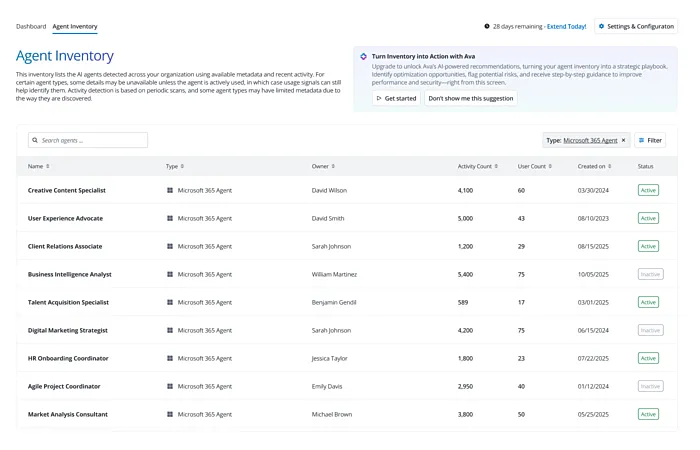Switch to the Dashboard tab

click(31, 26)
